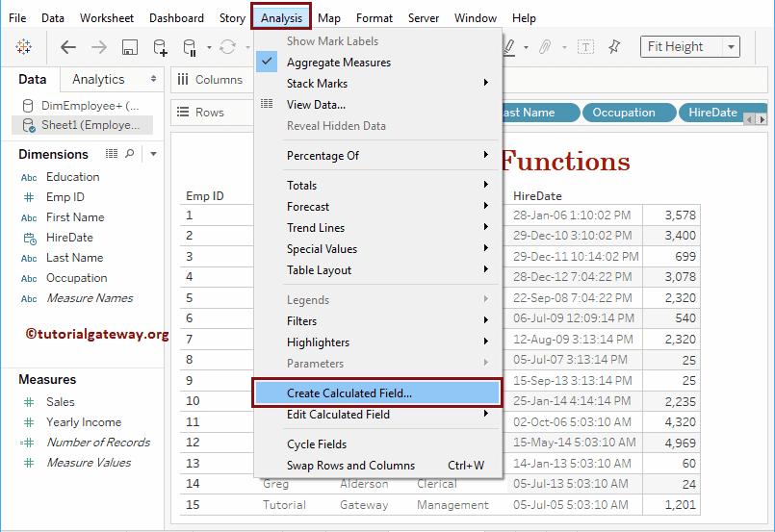This screenshot has height=532, width=775.
Task: Click the HireDate column header
Action: point(537,196)
